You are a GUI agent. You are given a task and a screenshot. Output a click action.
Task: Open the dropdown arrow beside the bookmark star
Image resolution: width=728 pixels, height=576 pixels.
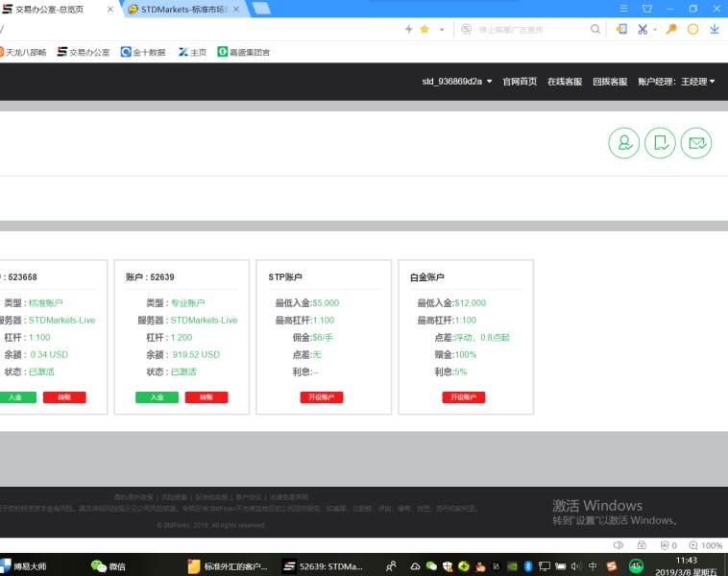click(x=442, y=30)
